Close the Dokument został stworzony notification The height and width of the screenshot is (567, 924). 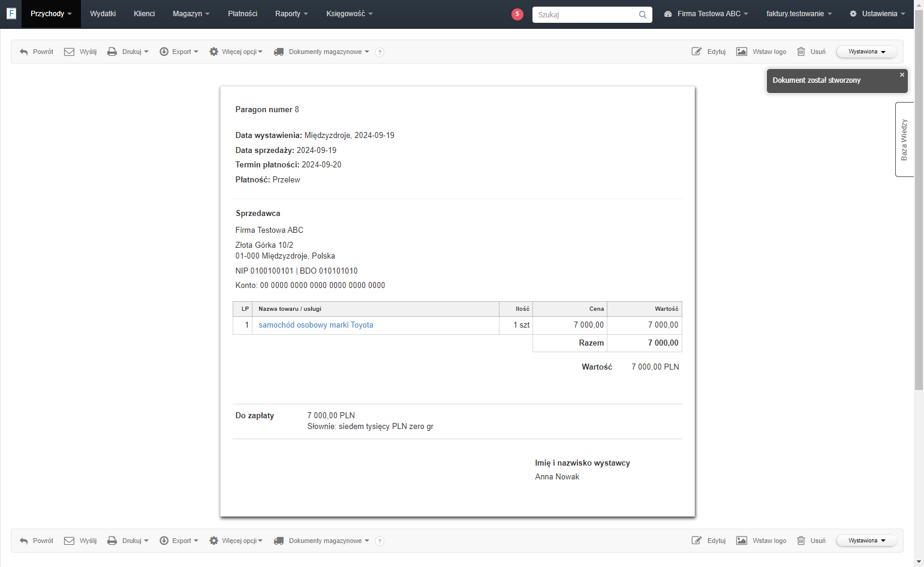click(902, 75)
